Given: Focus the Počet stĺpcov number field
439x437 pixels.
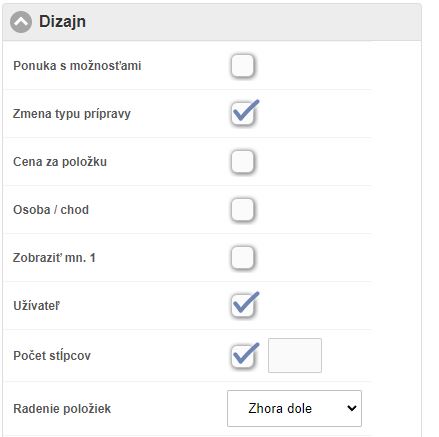Looking at the screenshot, I should coord(295,355).
